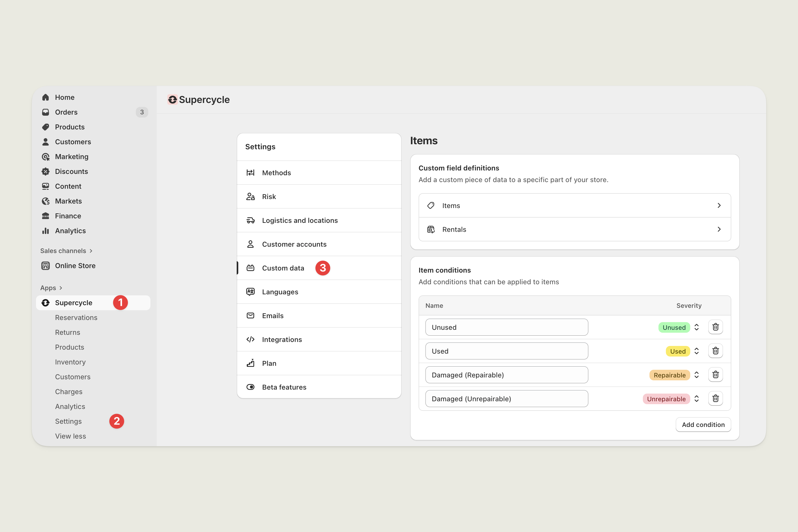798x532 pixels.
Task: Select Reservations under Supercycle
Action: tap(76, 318)
